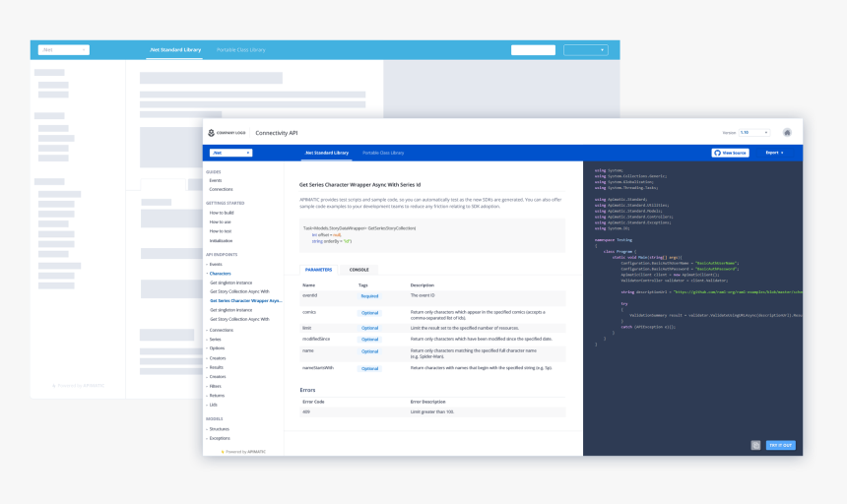
Task: Click the comics parameter name
Action: (309, 312)
